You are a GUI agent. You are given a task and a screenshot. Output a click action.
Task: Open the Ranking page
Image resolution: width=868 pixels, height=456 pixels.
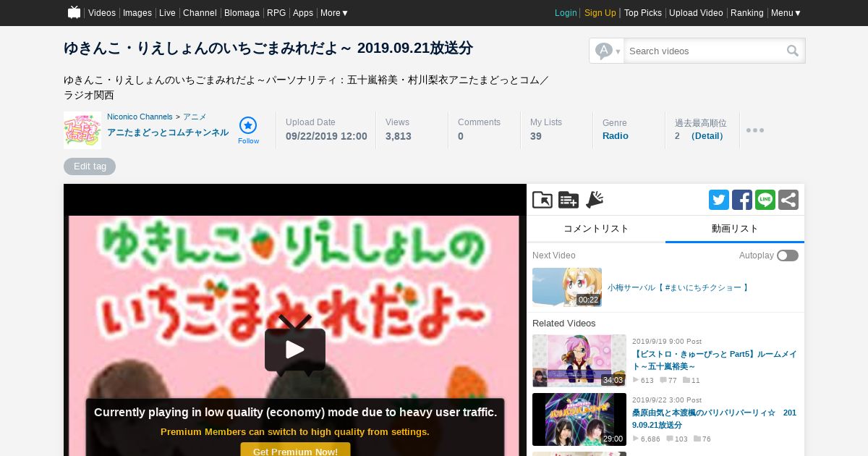tap(747, 13)
